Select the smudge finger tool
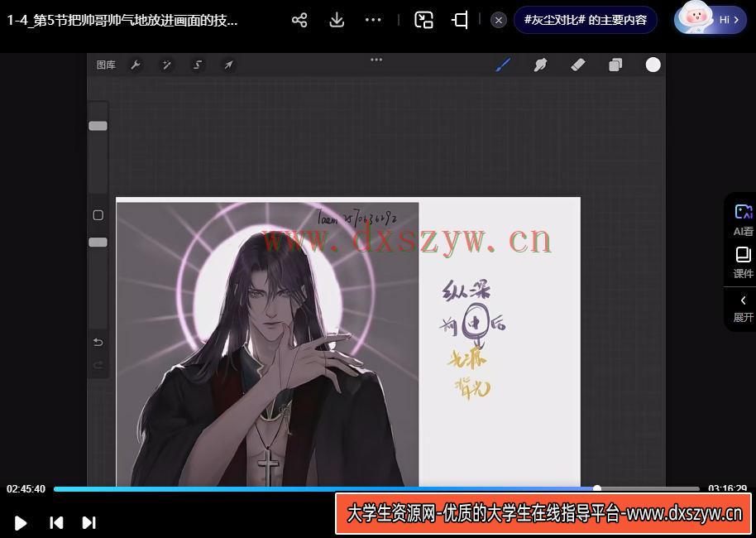Image resolution: width=756 pixels, height=538 pixels. pos(540,65)
